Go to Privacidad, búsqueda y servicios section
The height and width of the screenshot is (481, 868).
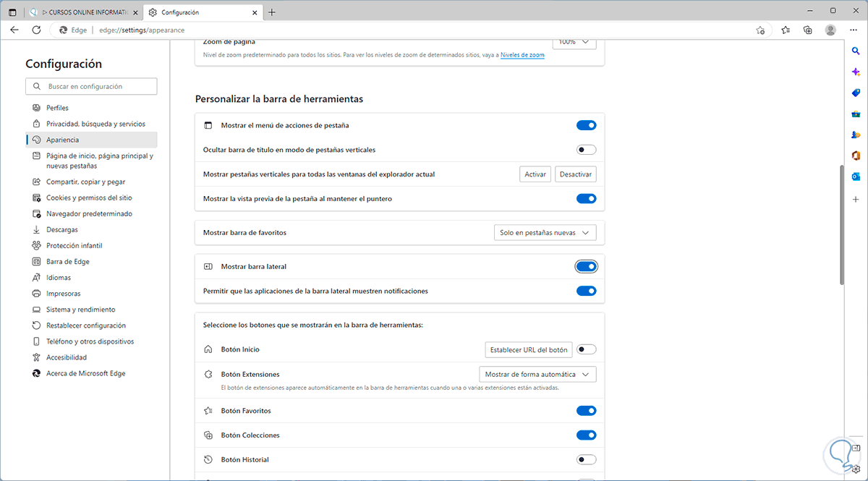[95, 124]
